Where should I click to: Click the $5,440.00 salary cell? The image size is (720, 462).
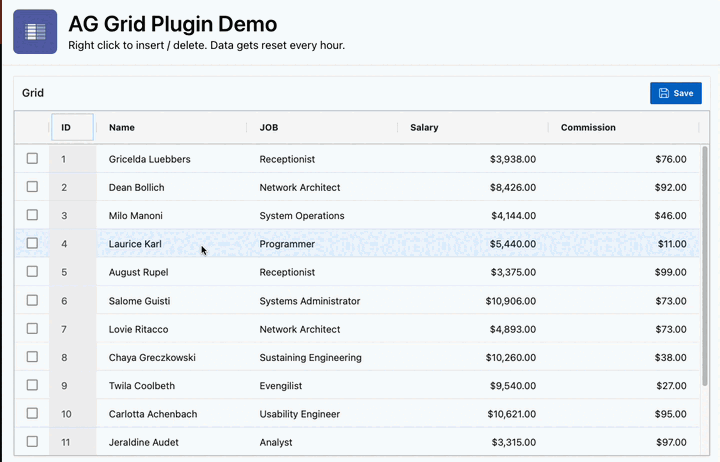click(x=473, y=244)
